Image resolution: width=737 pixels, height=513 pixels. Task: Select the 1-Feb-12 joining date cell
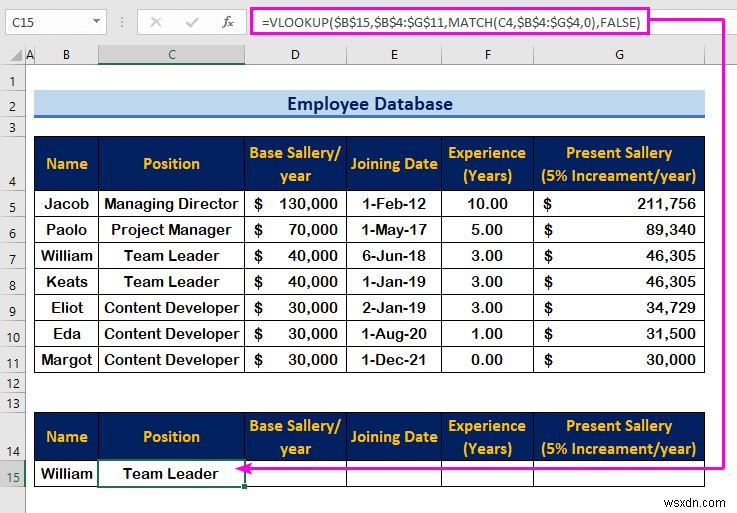click(x=394, y=204)
